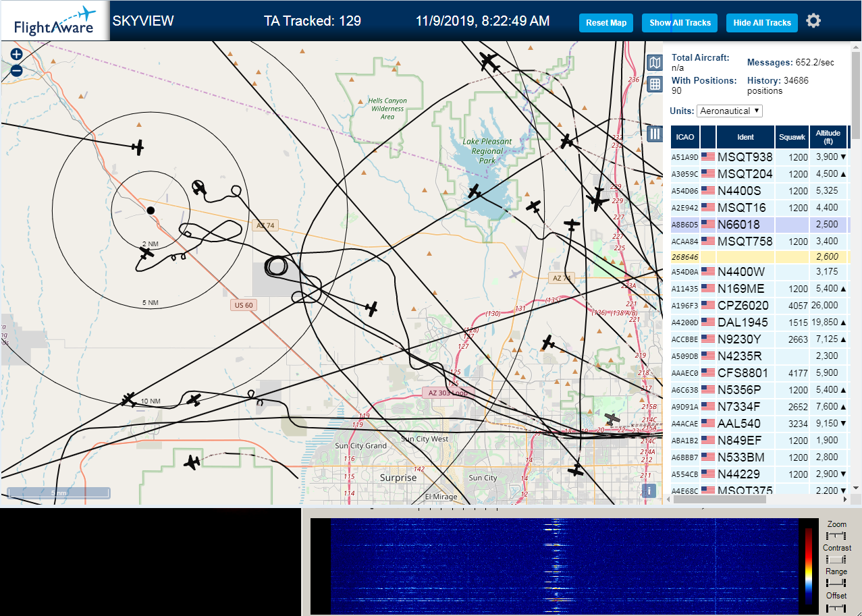Select the N533BM aircraft row

click(x=759, y=457)
